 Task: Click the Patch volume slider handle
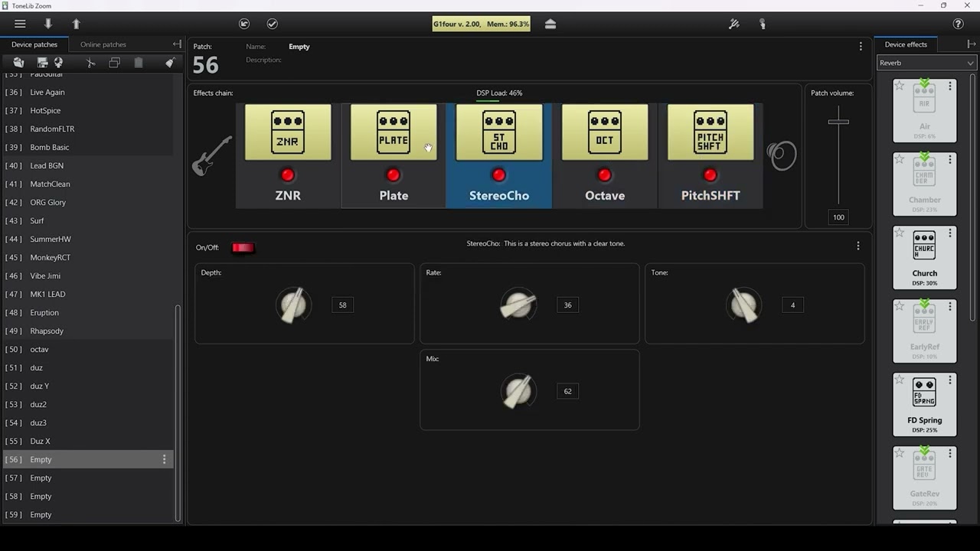(x=838, y=122)
